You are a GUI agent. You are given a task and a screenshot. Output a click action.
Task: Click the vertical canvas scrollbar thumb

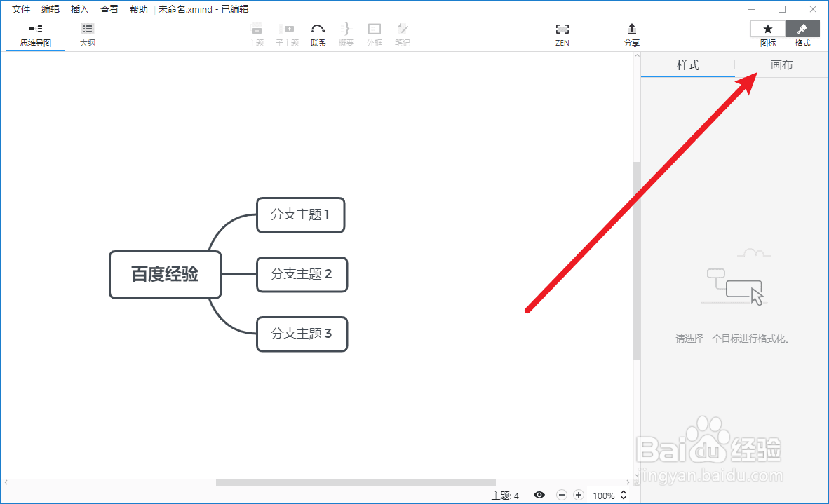click(x=637, y=261)
